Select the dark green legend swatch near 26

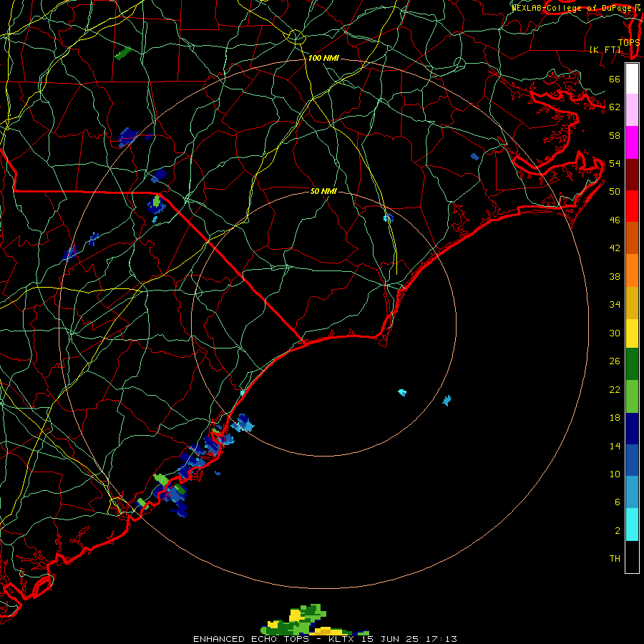point(632,364)
